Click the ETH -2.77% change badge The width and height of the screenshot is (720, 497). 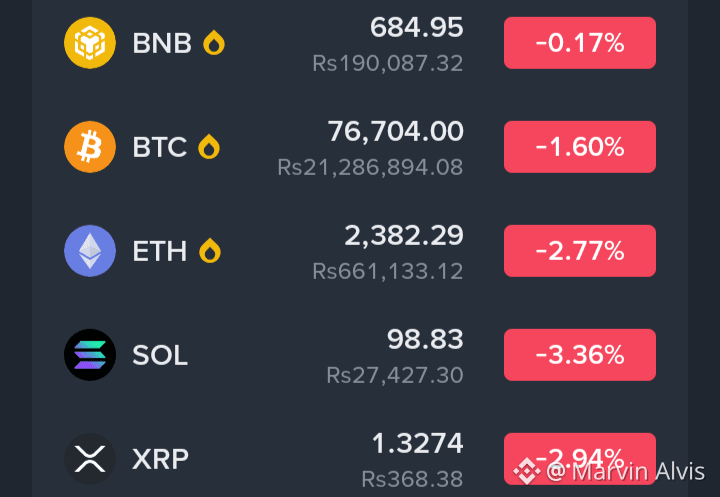pos(579,251)
